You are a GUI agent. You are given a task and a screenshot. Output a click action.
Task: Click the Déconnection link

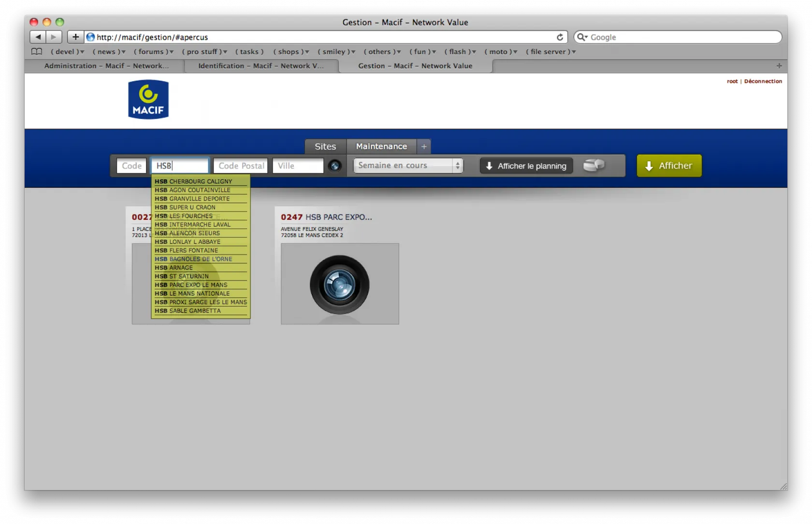[x=763, y=81]
